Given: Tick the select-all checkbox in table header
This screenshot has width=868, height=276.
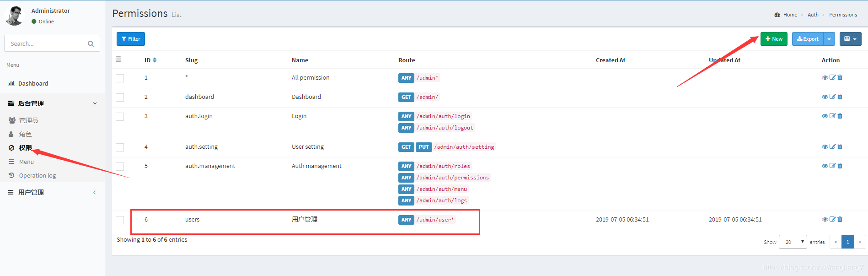Looking at the screenshot, I should click(x=118, y=59).
